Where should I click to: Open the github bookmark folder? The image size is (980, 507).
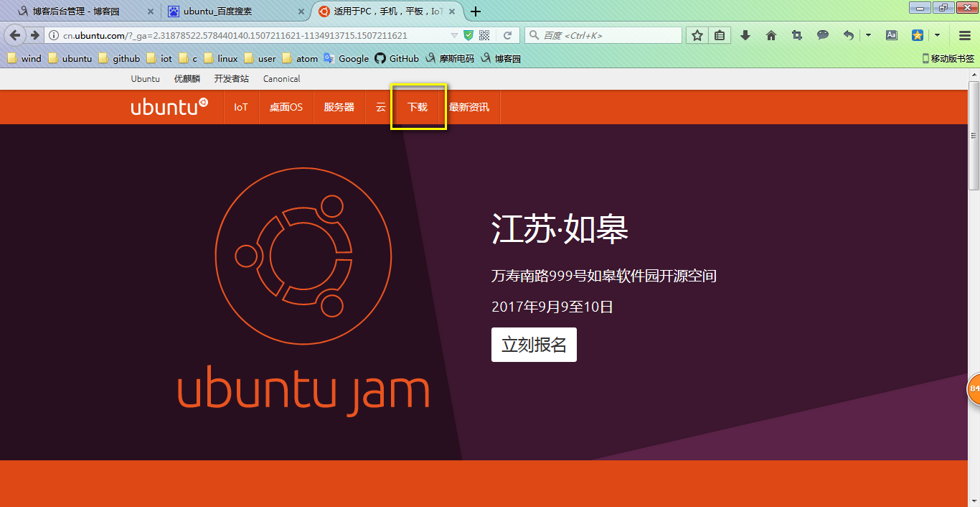pos(119,59)
